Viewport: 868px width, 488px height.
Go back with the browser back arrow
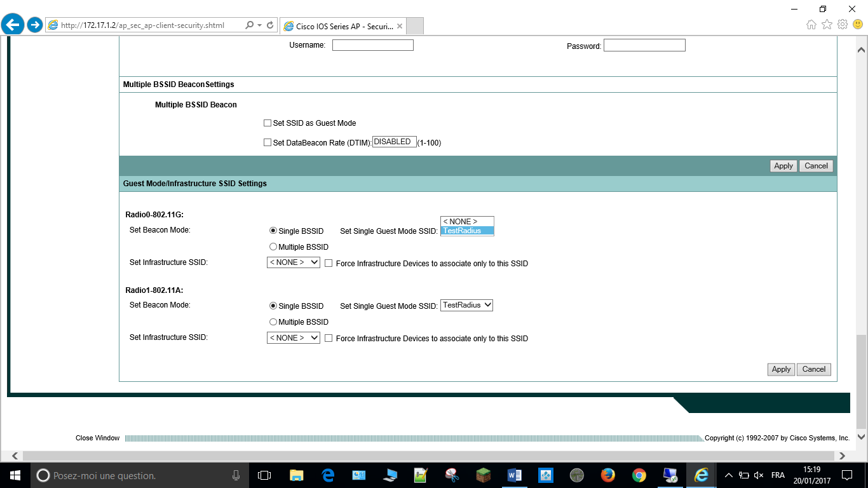tap(13, 25)
